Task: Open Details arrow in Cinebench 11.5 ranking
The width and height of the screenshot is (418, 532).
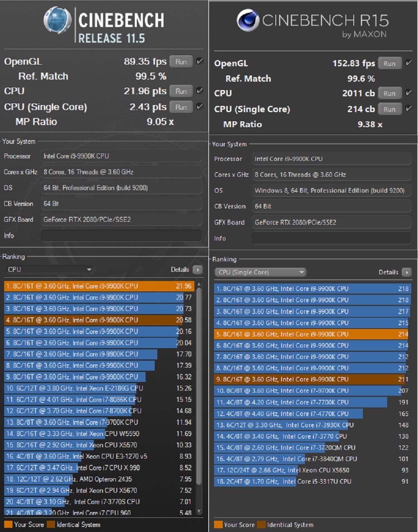Action: coord(198,270)
